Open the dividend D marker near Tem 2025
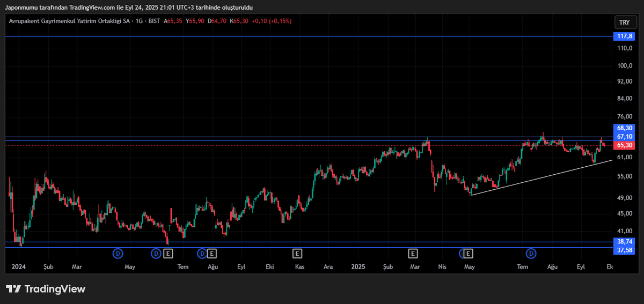The height and width of the screenshot is (304, 644). [x=531, y=253]
